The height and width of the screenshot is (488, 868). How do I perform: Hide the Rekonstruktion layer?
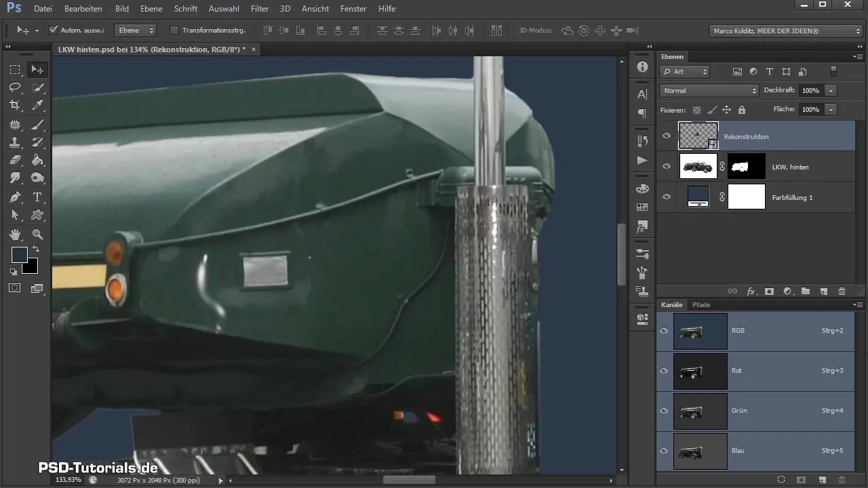point(667,136)
